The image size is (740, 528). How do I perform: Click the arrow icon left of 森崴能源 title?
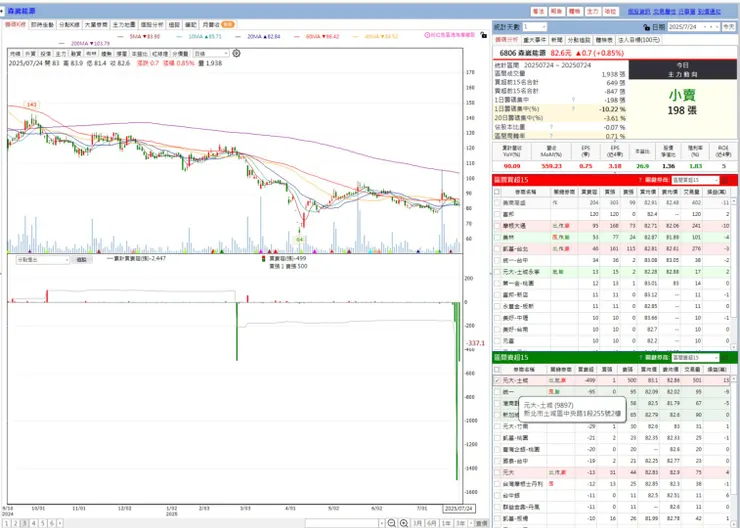click(2, 10)
